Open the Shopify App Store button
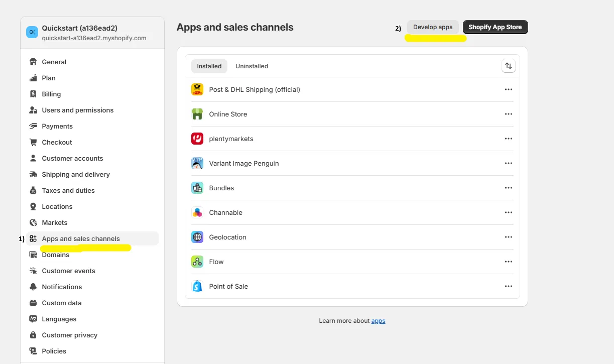The width and height of the screenshot is (614, 364). 495,27
